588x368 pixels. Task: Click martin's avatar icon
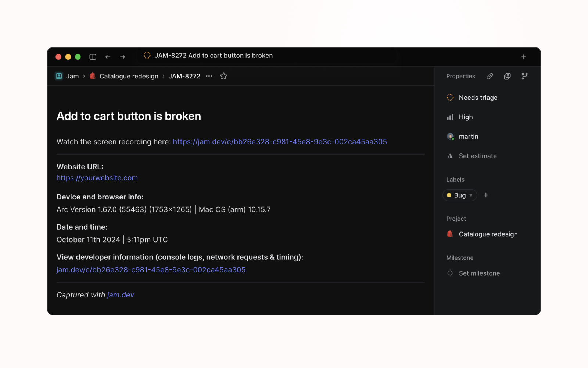tap(450, 137)
